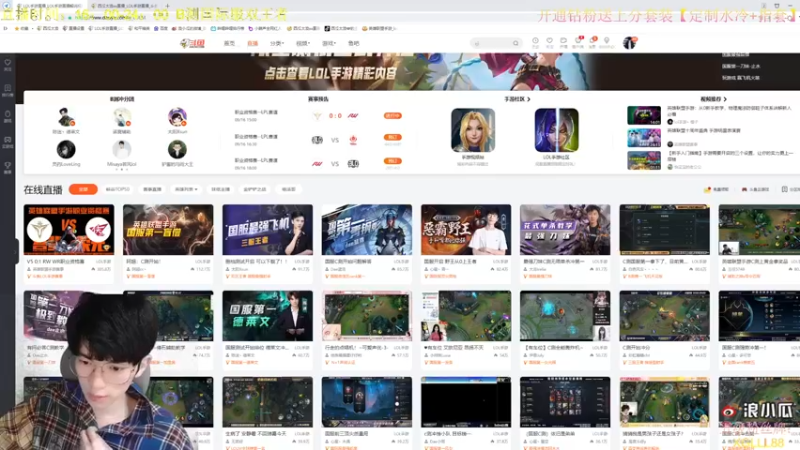Open the LOL手游社区 purple champion card

556,130
